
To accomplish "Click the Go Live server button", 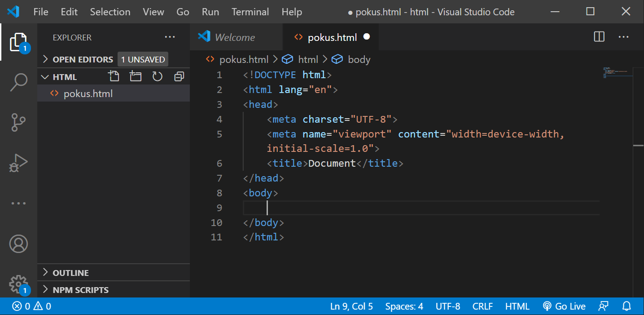I will [564, 306].
